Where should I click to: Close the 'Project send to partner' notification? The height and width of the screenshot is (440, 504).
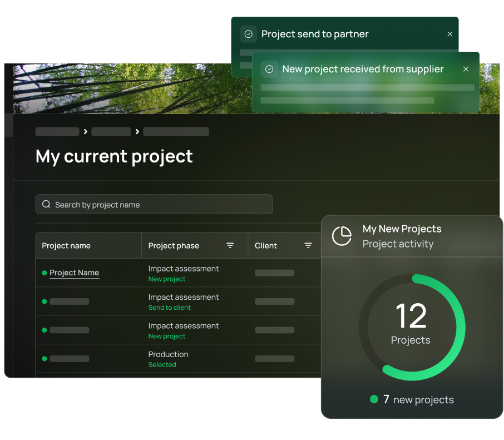coord(450,34)
